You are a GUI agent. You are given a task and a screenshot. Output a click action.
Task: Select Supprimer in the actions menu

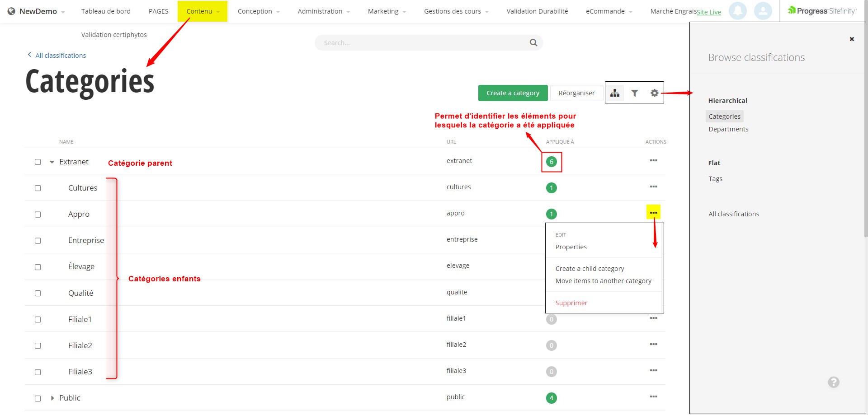pos(571,303)
